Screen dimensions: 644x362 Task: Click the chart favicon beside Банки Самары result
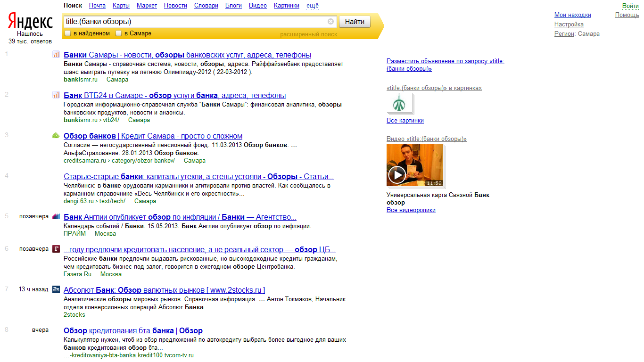[x=56, y=55]
